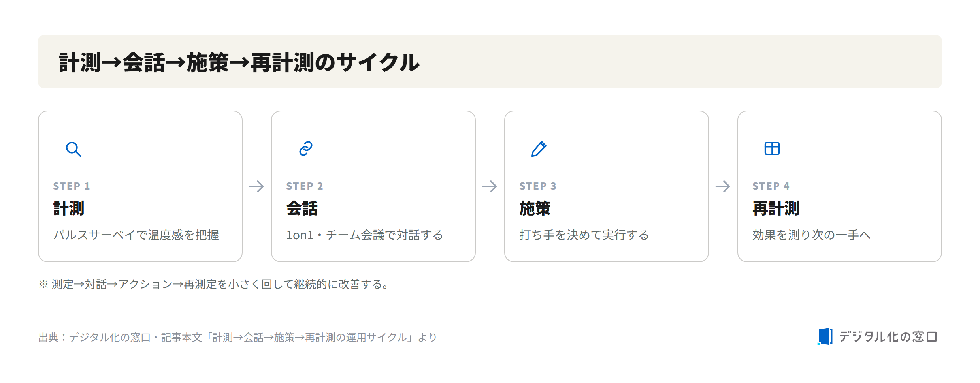Viewport: 980px width, 383px height.
Task: Click the STEP 1 label
Action: click(72, 186)
